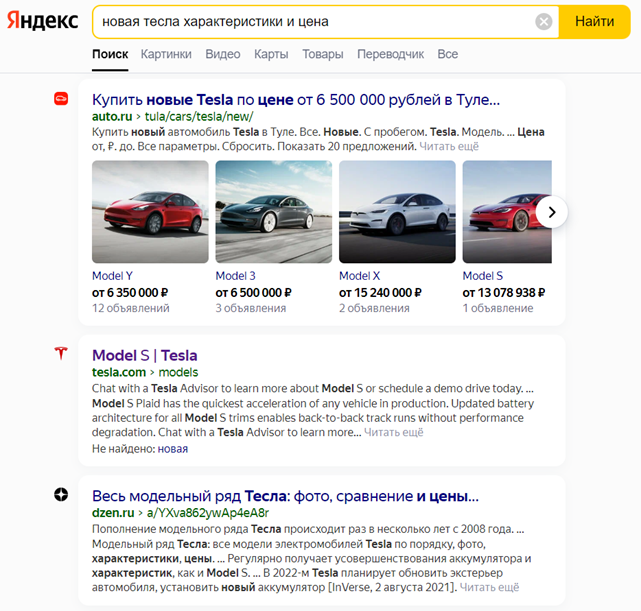Screen dimensions: 641x611
Task: Clear the search query with the X icon
Action: tap(544, 22)
